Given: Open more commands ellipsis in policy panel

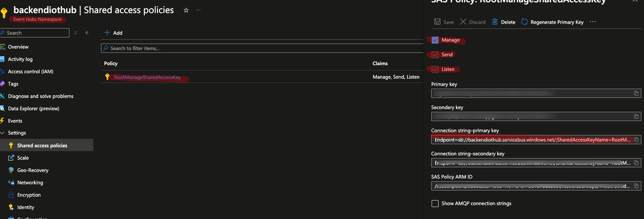Looking at the screenshot, I should pyautogui.click(x=593, y=22).
